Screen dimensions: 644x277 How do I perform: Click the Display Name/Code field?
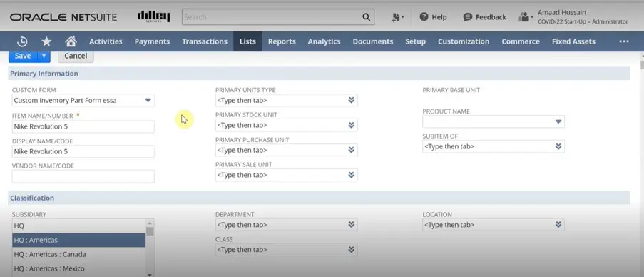coord(83,151)
